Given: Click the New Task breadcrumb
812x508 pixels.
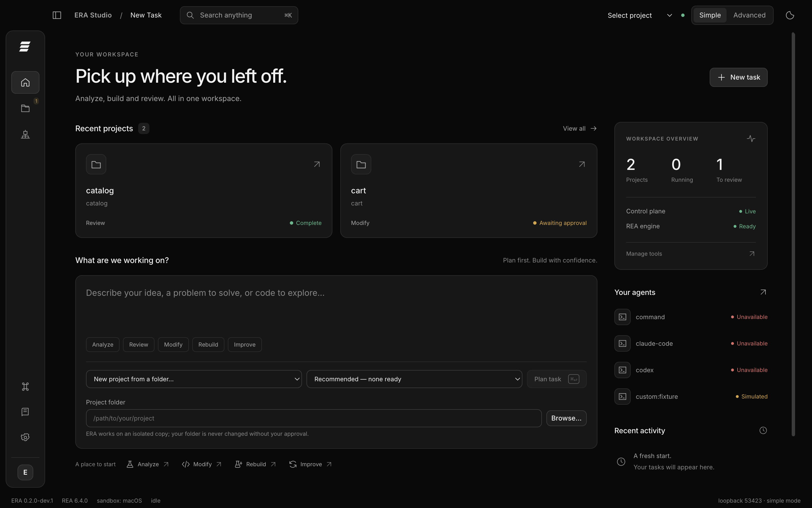Looking at the screenshot, I should [146, 15].
